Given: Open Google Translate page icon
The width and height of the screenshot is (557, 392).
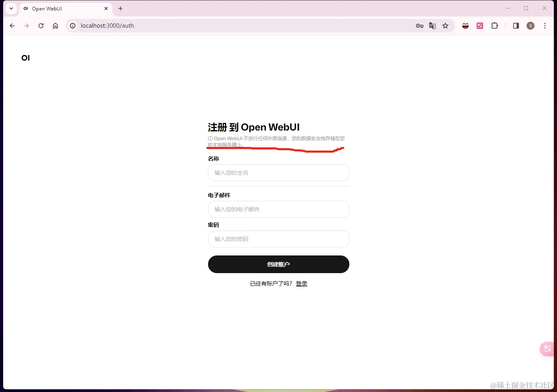Looking at the screenshot, I should tap(433, 26).
